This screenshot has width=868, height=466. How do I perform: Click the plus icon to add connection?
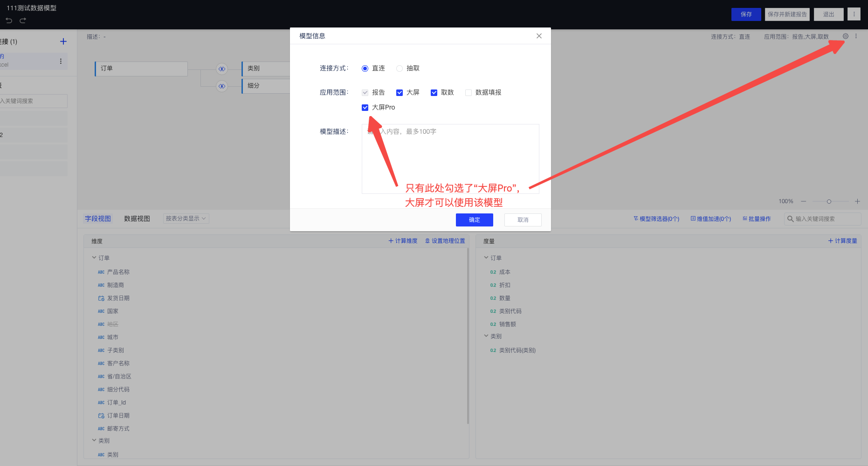click(x=63, y=41)
